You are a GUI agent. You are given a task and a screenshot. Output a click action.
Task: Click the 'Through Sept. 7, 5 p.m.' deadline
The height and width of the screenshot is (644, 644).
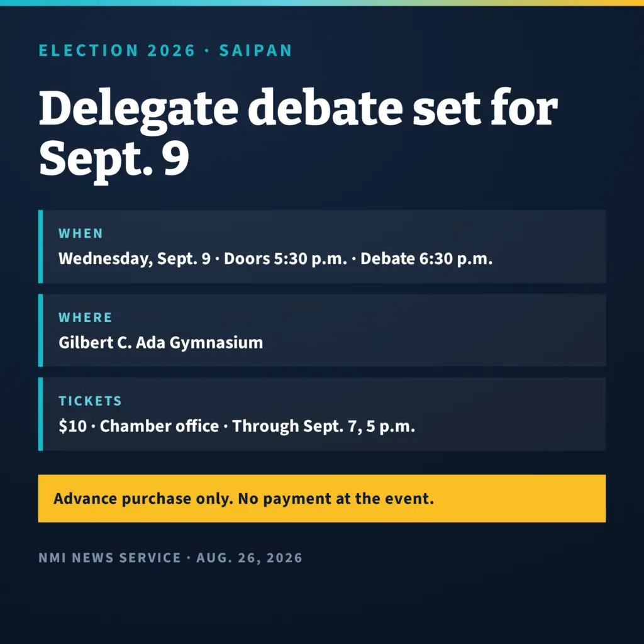(x=324, y=426)
